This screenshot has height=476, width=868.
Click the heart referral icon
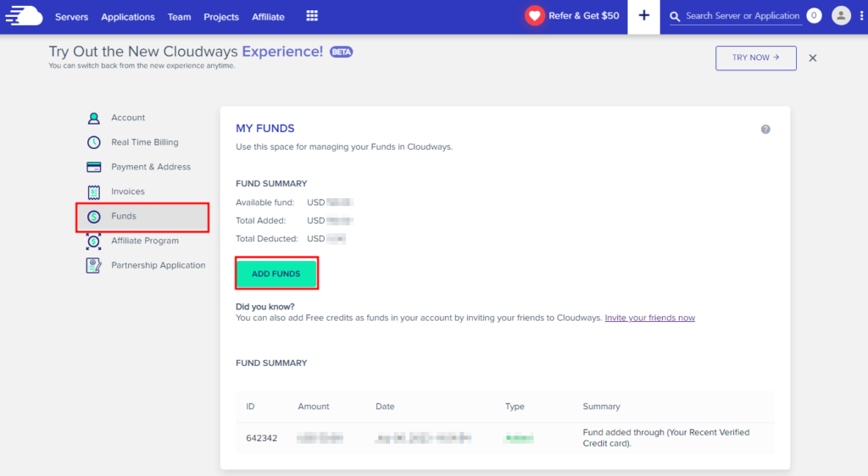click(x=534, y=16)
